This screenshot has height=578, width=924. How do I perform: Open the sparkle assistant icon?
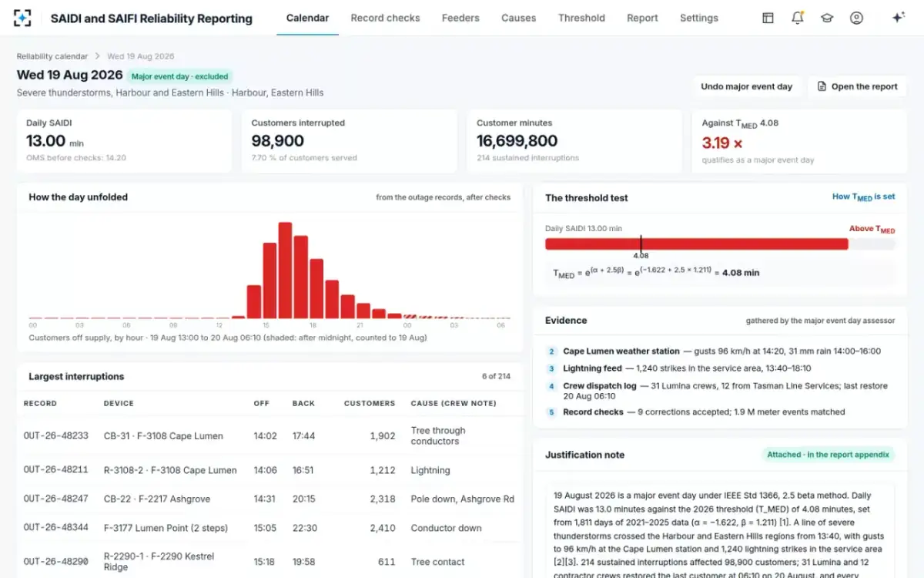point(898,18)
